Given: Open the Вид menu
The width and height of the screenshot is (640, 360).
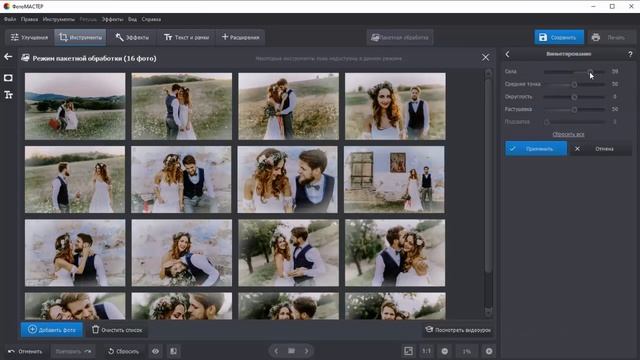Looking at the screenshot, I should point(132,19).
